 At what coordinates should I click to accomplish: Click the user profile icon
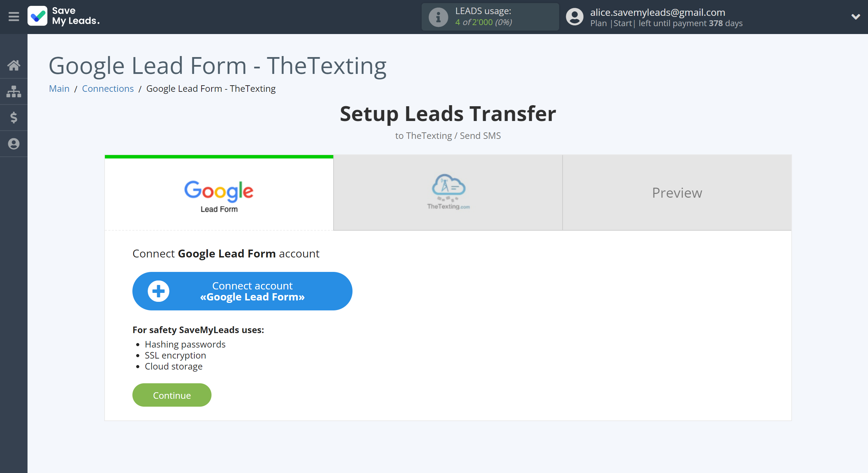(x=573, y=17)
